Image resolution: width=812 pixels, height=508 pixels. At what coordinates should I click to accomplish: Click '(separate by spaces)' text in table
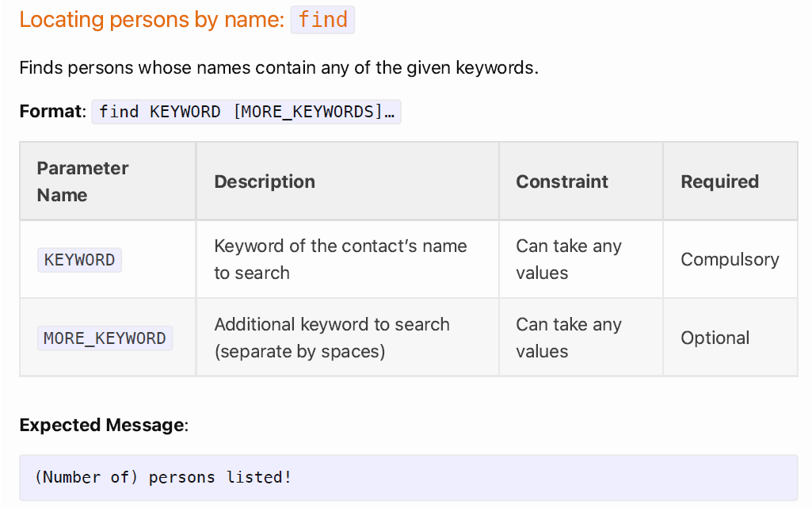point(299,352)
